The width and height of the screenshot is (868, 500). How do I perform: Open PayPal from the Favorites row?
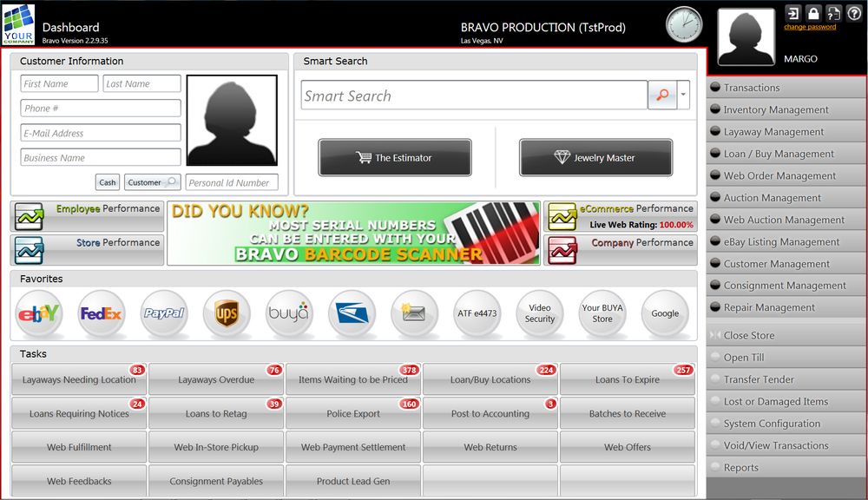coord(164,312)
